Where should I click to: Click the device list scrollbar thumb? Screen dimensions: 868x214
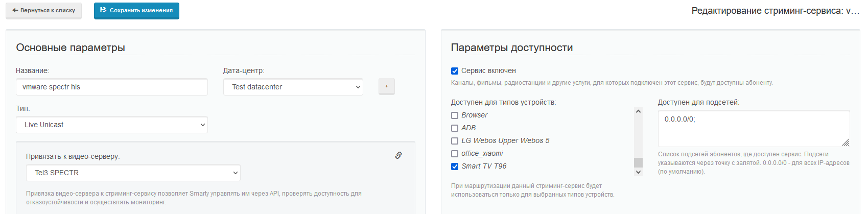click(638, 162)
